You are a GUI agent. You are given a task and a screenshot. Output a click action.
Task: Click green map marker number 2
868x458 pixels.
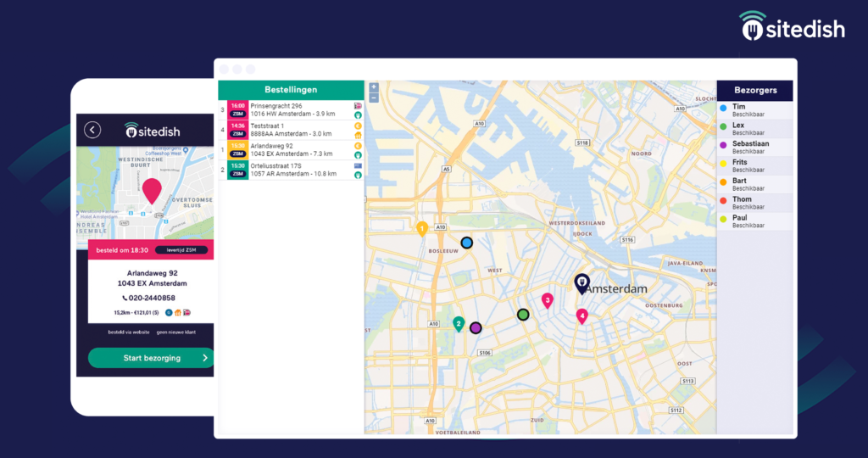click(x=459, y=325)
